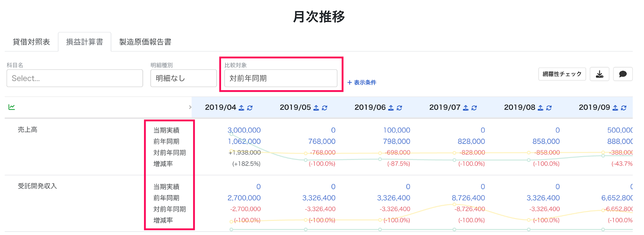Click the 2019/04 column header
Viewport: 644px width, 235px height.
[221, 107]
